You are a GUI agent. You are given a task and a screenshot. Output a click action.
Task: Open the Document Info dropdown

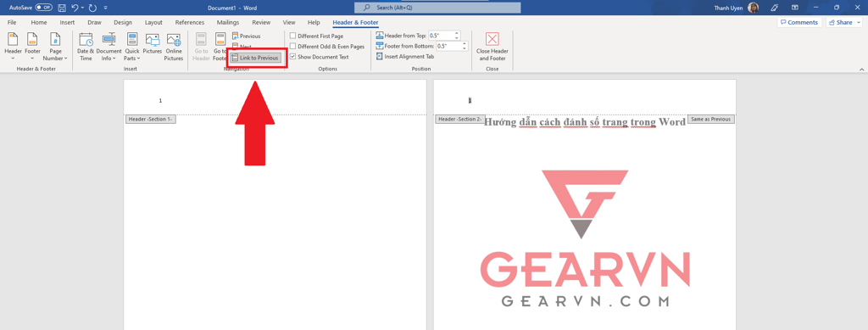pos(108,47)
